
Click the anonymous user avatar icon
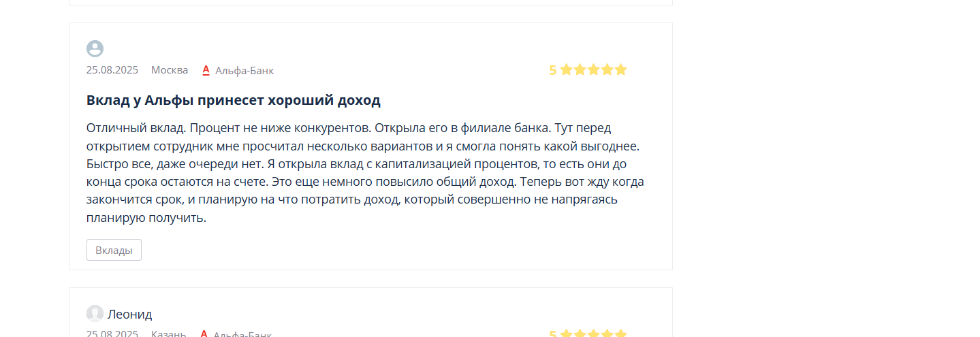pyautogui.click(x=95, y=48)
